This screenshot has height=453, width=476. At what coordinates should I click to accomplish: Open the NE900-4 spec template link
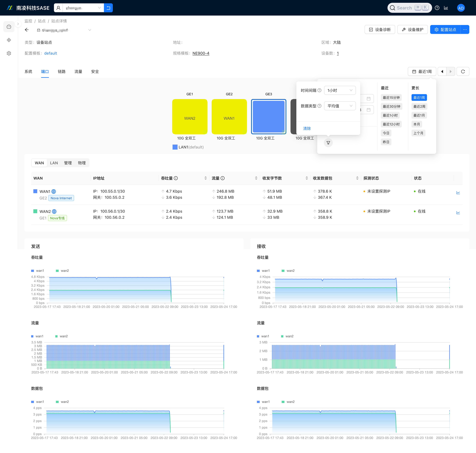[201, 53]
